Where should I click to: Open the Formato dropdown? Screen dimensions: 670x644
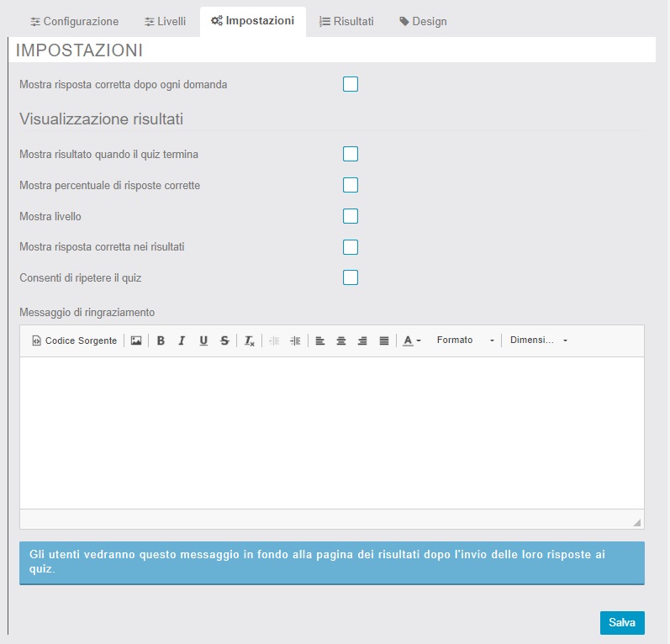click(465, 340)
